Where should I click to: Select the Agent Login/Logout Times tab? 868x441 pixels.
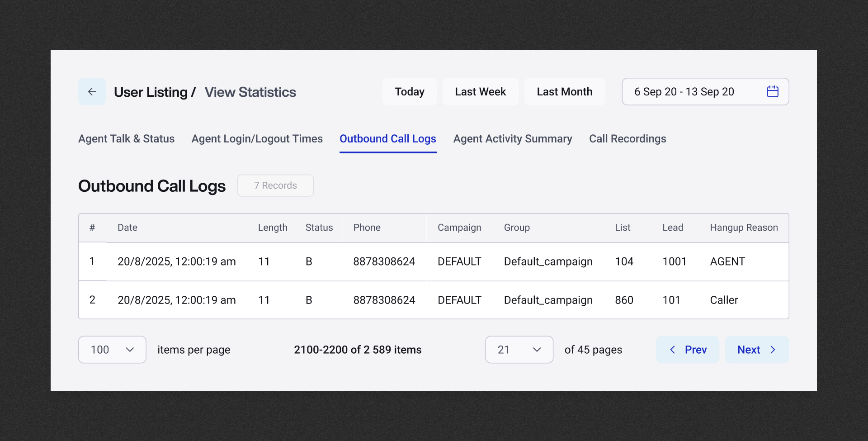point(257,139)
